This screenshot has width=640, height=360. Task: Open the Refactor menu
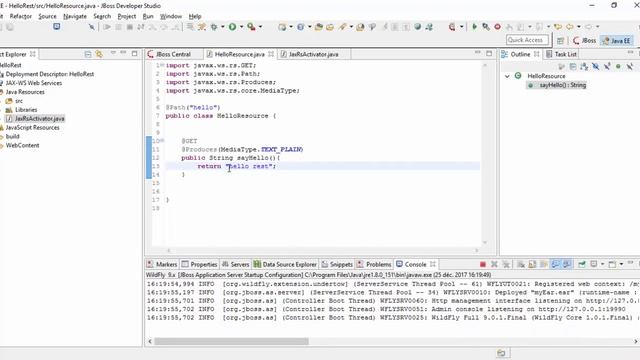tap(20, 16)
